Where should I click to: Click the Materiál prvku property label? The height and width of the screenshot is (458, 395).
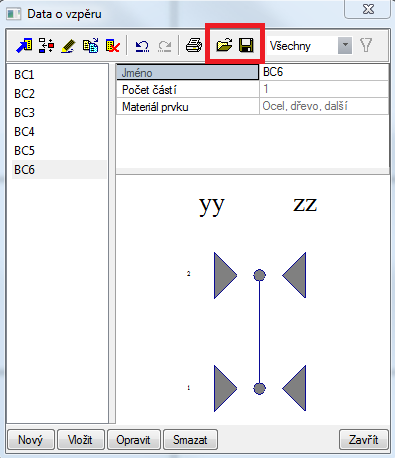(187, 107)
